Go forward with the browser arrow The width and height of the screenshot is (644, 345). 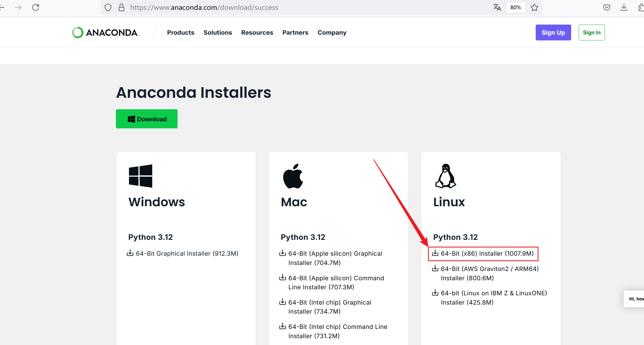(x=18, y=7)
